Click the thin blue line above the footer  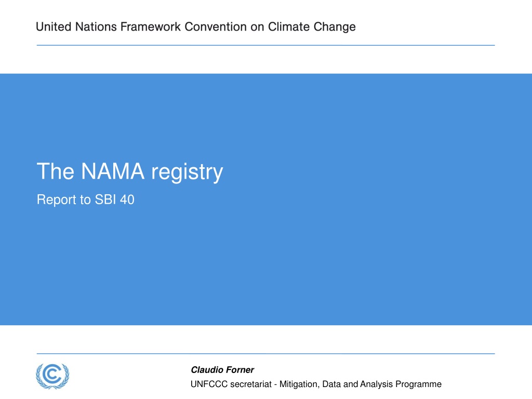click(265, 353)
